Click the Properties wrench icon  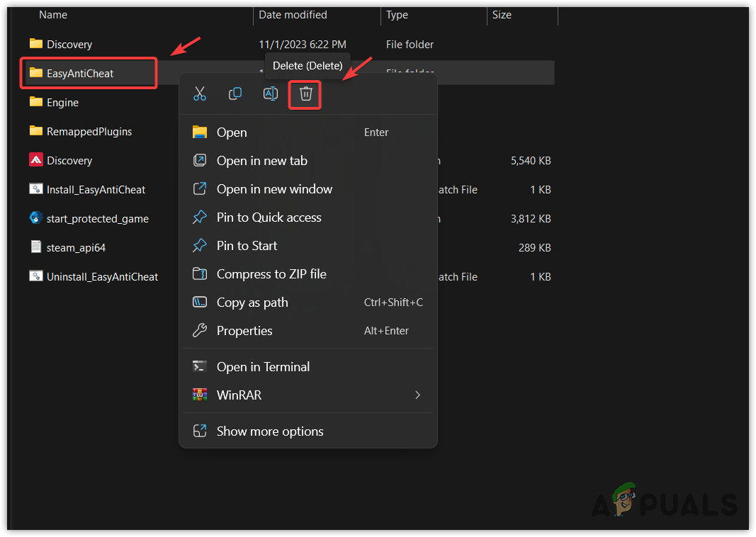(200, 330)
